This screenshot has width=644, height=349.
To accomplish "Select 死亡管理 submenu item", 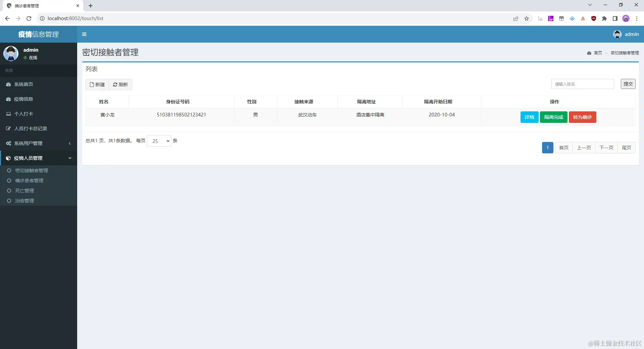I will coord(24,191).
